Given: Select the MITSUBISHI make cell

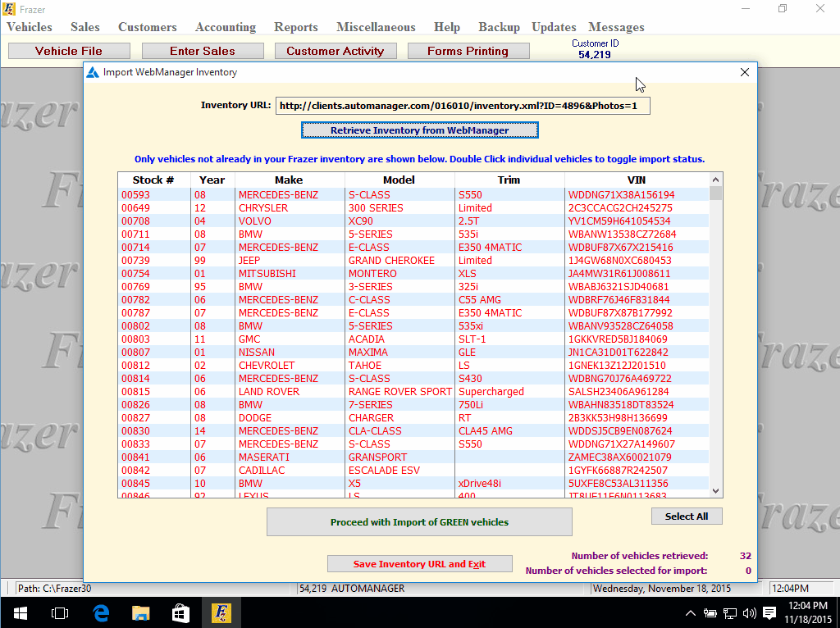Looking at the screenshot, I should pos(290,274).
